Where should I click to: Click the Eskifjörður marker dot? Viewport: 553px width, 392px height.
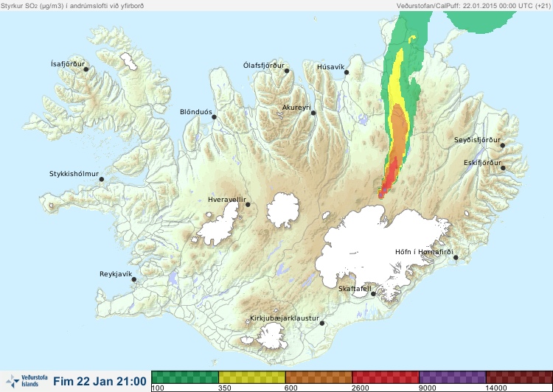point(503,168)
